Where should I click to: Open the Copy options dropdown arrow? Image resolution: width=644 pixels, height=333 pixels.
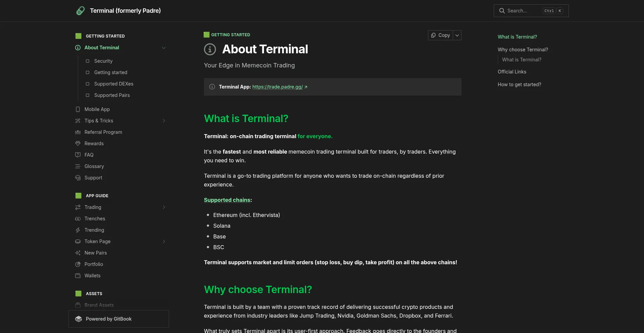click(x=457, y=35)
